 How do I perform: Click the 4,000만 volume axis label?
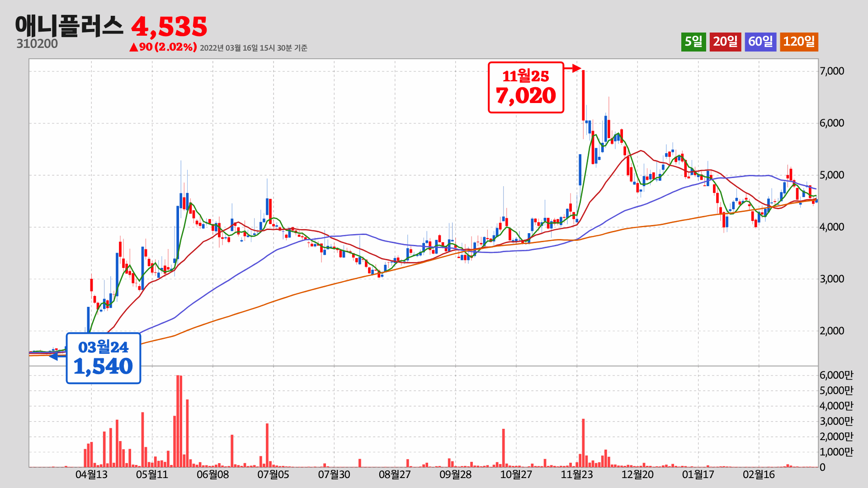point(836,406)
